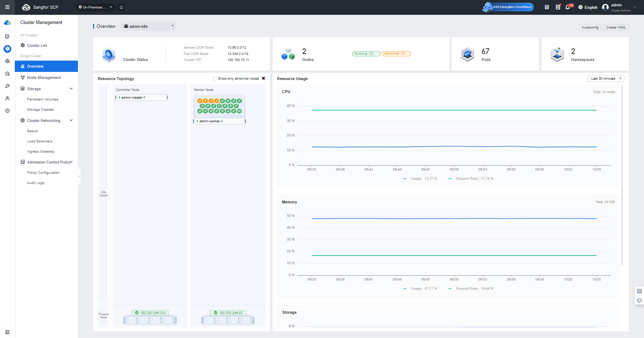Select the admin-worker-1 node label
The width and height of the screenshot is (644, 338).
[211, 121]
